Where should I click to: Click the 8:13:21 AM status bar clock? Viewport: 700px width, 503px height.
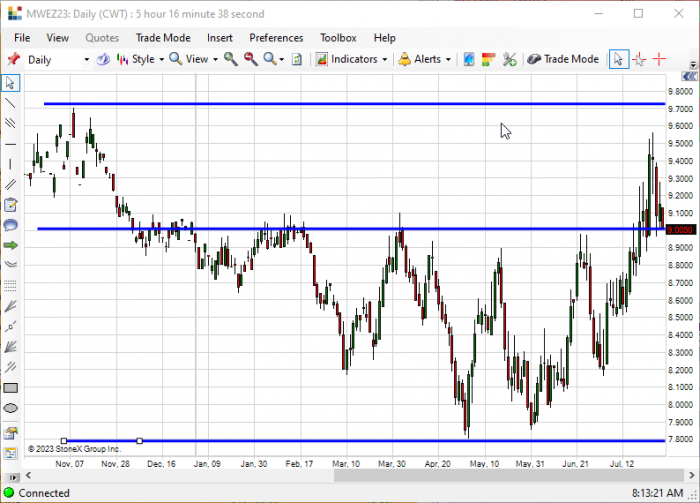(657, 493)
